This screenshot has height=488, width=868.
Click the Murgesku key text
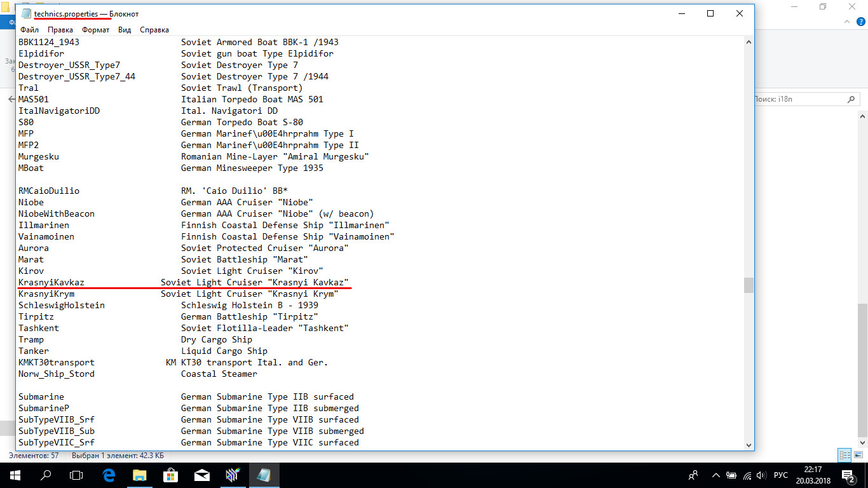(39, 156)
